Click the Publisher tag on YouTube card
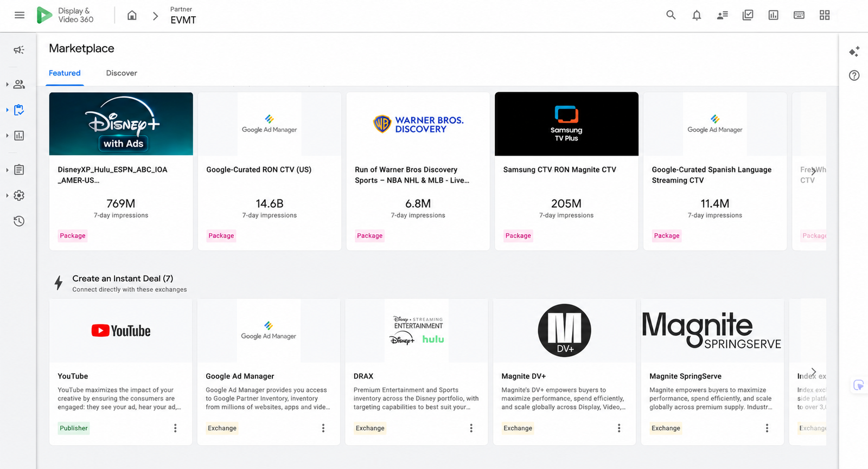Screen dimensions: 868x469 pyautogui.click(x=74, y=428)
